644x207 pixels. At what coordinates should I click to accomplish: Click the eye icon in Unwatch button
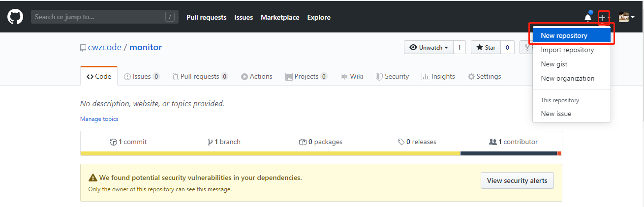(x=413, y=48)
